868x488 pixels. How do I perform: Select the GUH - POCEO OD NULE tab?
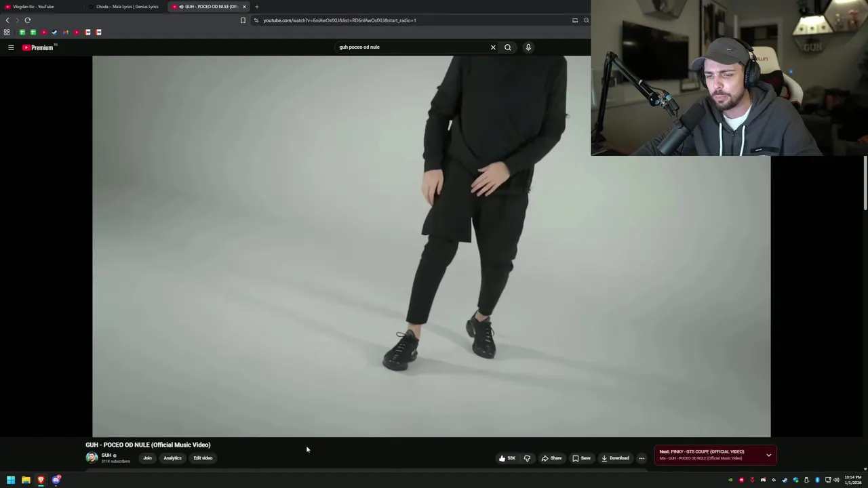click(208, 7)
